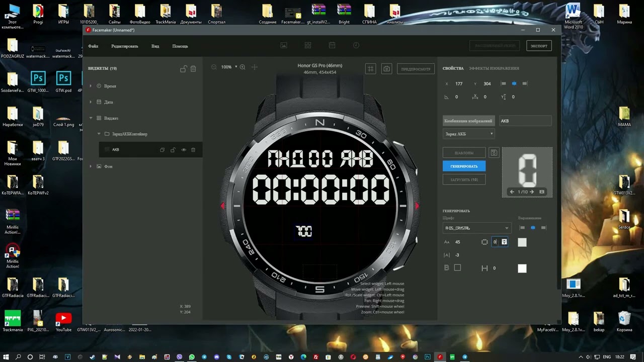Click the Шаблоны button
Viewport: 644px width, 362px height.
(464, 152)
